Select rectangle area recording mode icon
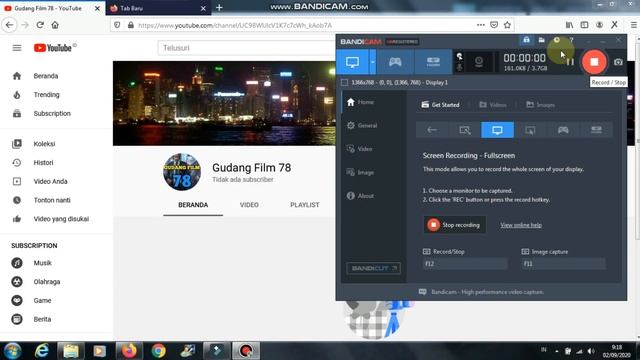 (x=464, y=130)
